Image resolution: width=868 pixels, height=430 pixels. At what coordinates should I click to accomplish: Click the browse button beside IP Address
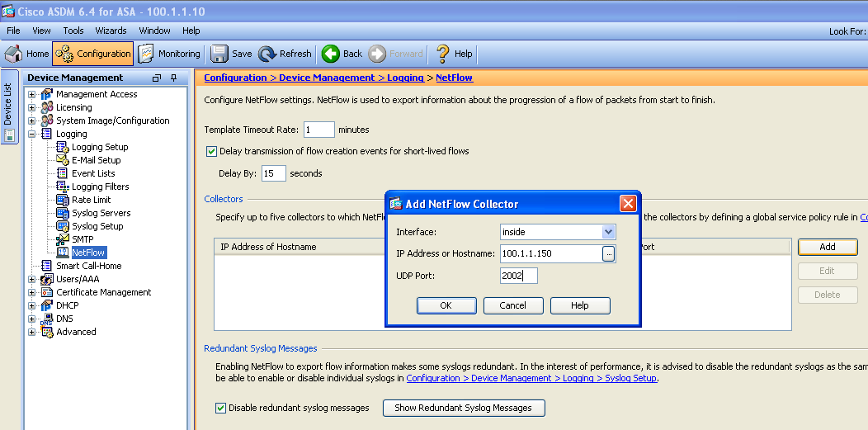pos(609,254)
